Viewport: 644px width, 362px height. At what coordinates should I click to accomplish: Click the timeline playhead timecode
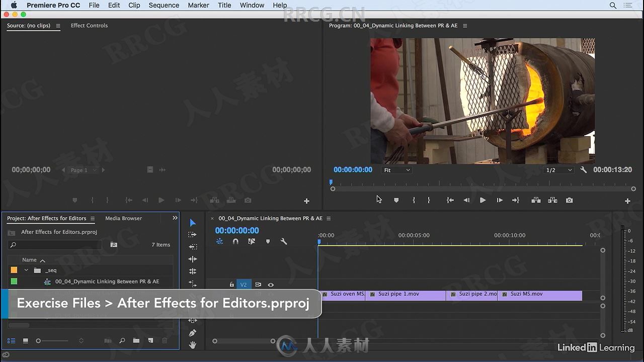[x=237, y=231]
